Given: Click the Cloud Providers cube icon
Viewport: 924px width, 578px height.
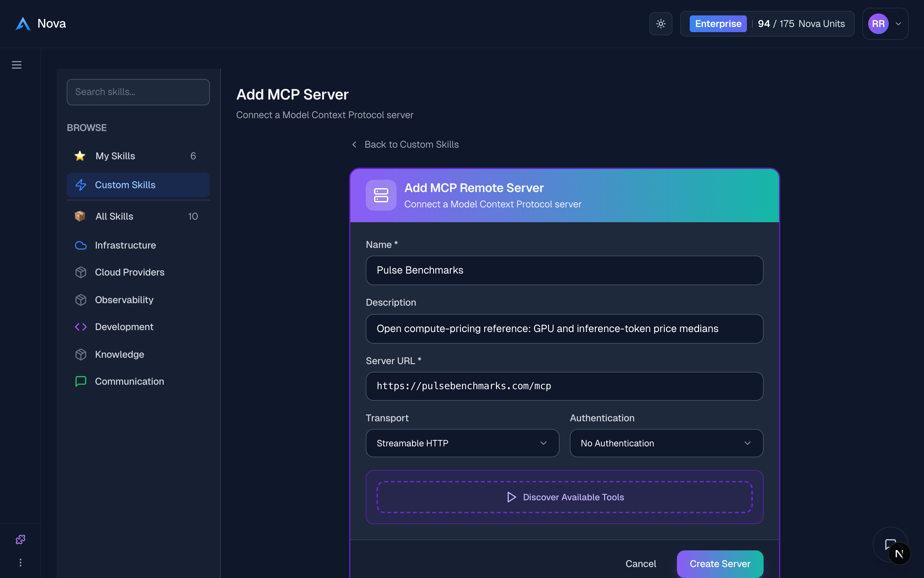Looking at the screenshot, I should click(x=81, y=273).
